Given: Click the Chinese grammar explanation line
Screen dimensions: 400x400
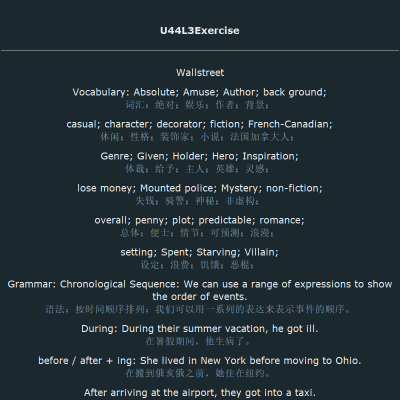Looking at the screenshot, I should 198,309.
